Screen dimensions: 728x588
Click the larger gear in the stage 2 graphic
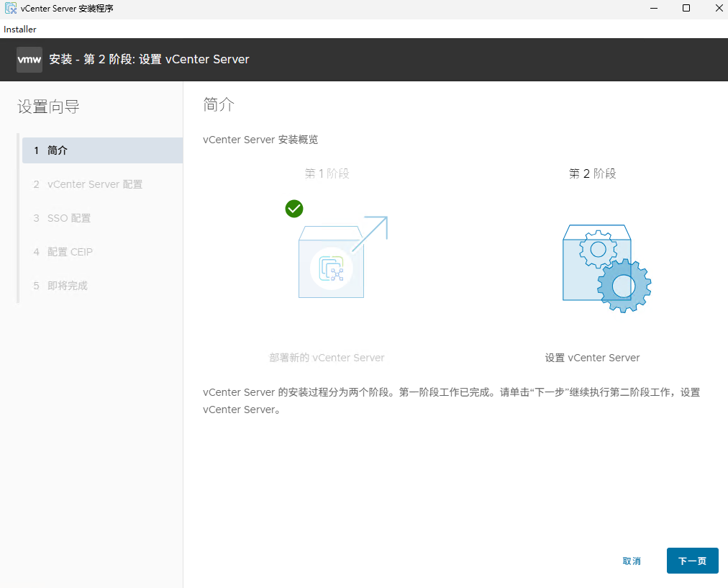(x=624, y=286)
